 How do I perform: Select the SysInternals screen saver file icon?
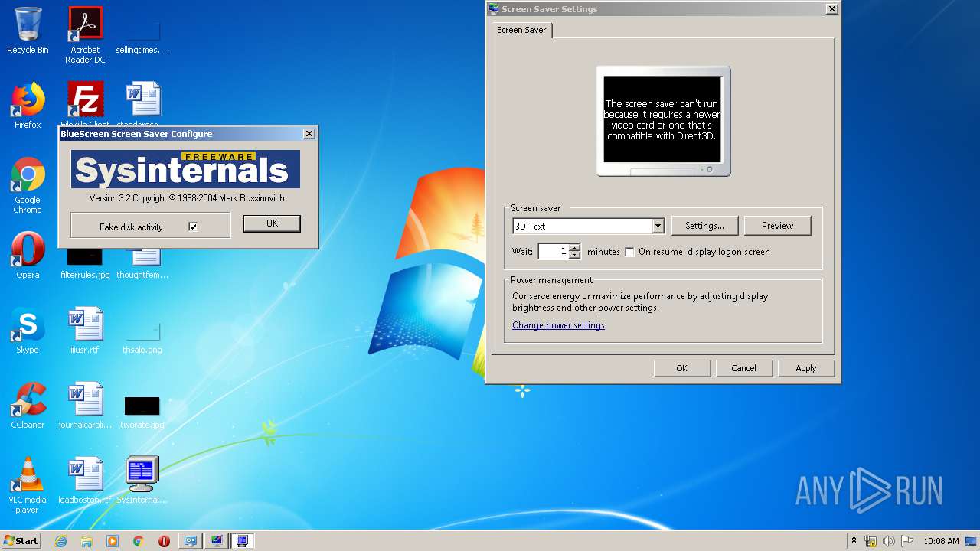coord(142,481)
